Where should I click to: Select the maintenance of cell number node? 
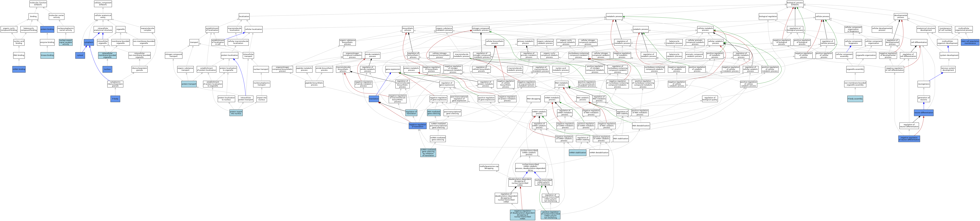coord(945,29)
